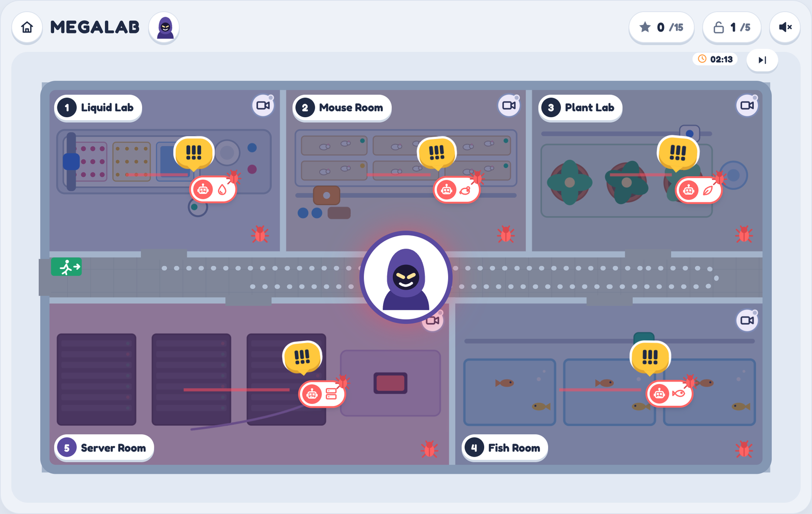Toggle the Mouse Room security camera
Viewport: 812px width, 514px height.
[509, 106]
